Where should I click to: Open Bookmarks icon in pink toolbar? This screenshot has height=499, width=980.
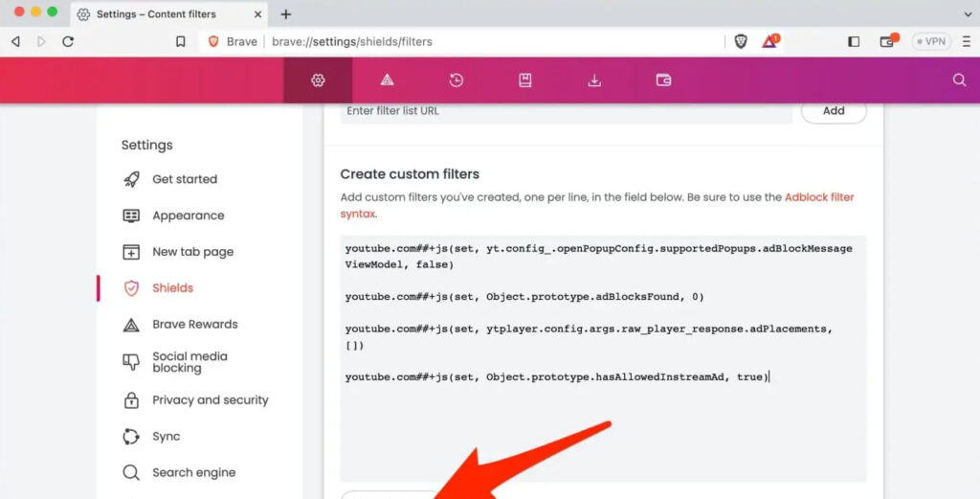tap(525, 80)
